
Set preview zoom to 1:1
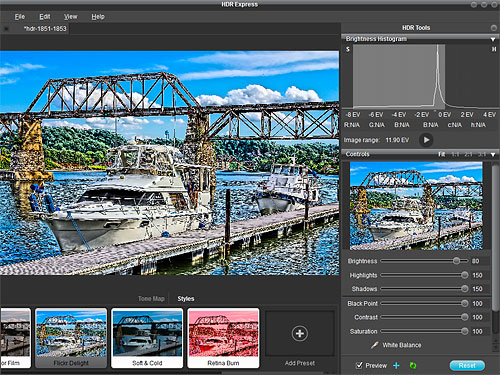[455, 154]
